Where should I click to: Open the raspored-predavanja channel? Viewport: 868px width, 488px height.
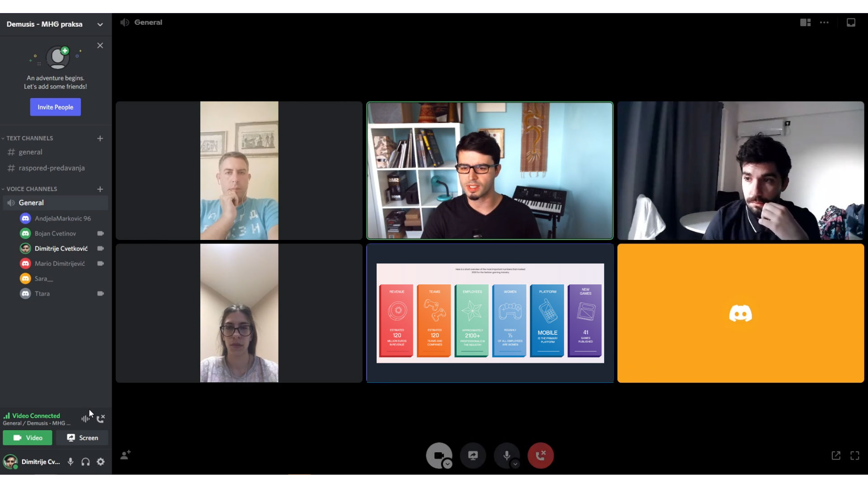point(51,168)
